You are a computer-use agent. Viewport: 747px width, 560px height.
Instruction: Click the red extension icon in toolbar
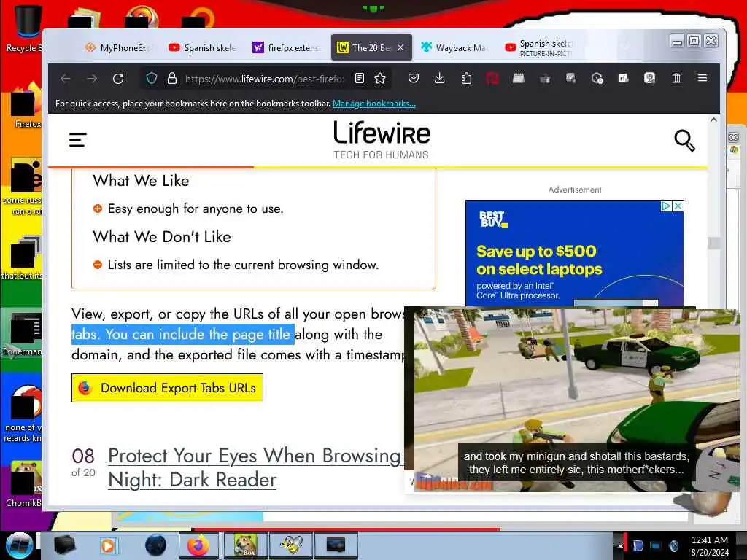point(492,78)
